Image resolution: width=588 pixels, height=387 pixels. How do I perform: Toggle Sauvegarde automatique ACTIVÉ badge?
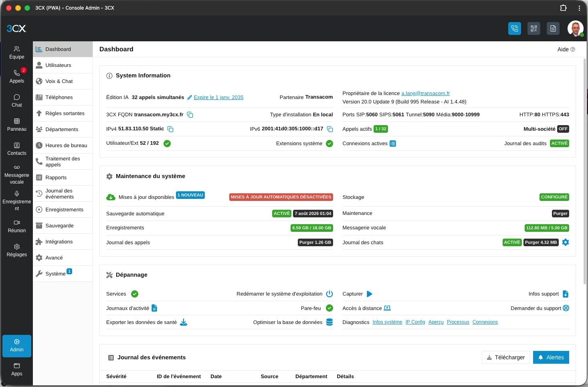coord(282,213)
